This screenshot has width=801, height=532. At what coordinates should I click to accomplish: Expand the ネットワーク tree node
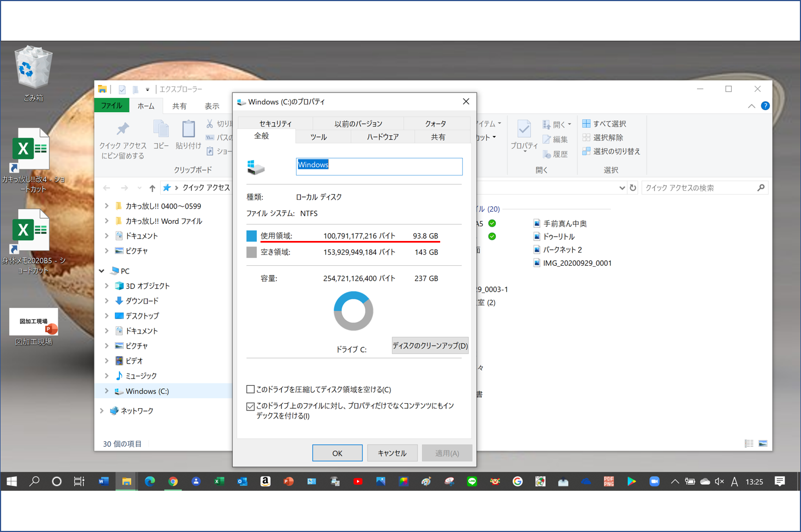[x=102, y=411]
